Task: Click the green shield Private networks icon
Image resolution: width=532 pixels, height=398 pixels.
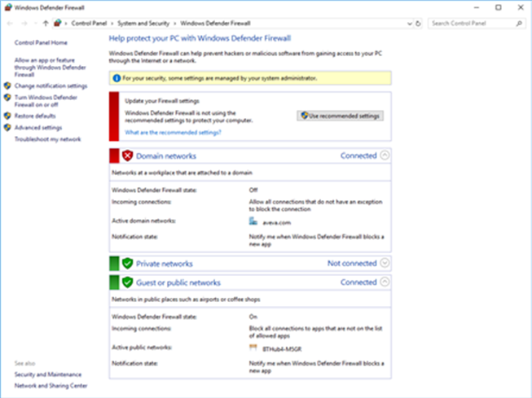Action: (x=127, y=264)
